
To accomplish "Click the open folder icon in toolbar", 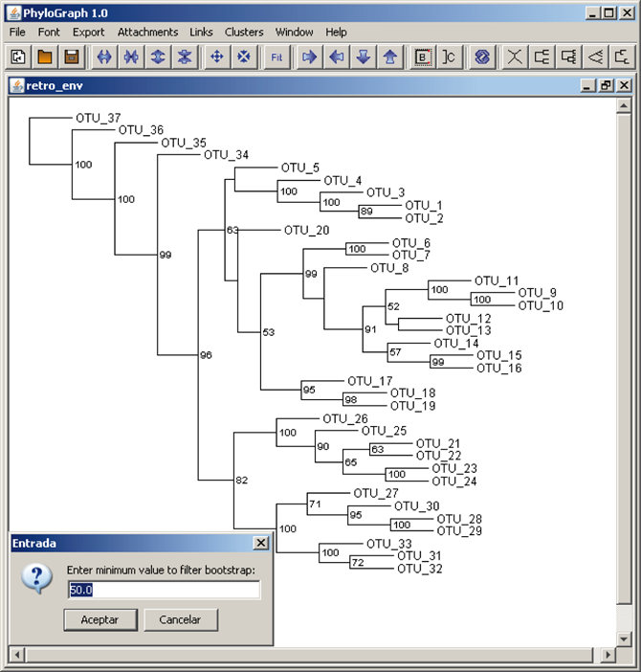I will [x=44, y=56].
